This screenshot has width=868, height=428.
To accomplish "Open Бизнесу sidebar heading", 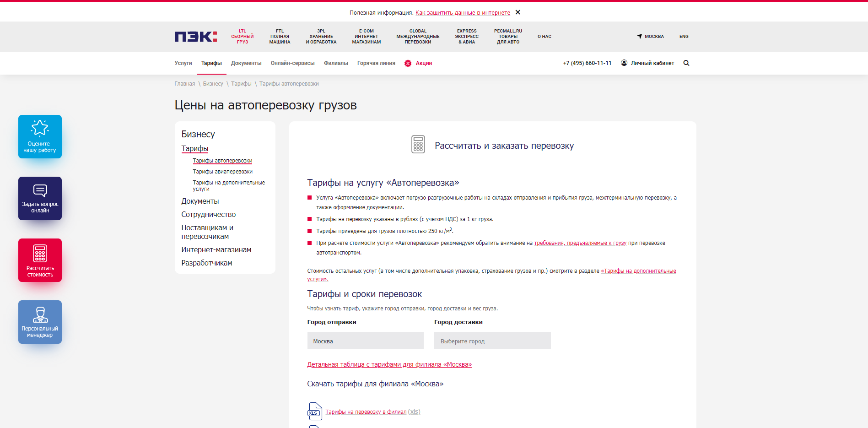I will 198,134.
